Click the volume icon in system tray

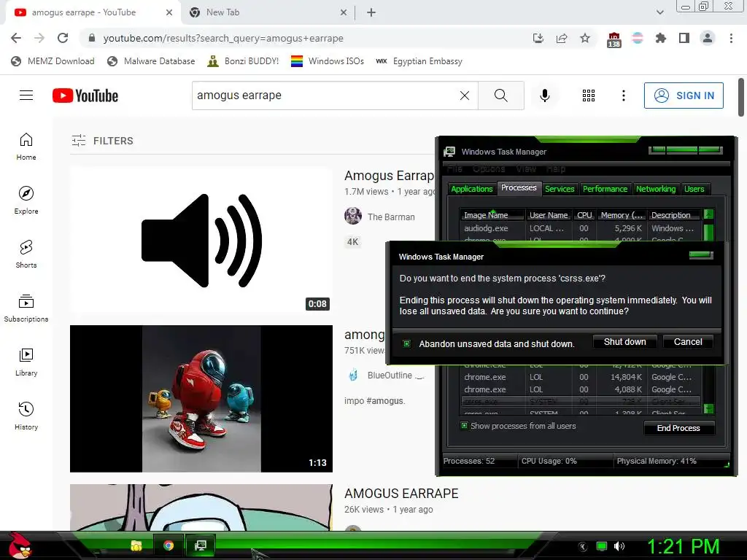[x=619, y=546]
